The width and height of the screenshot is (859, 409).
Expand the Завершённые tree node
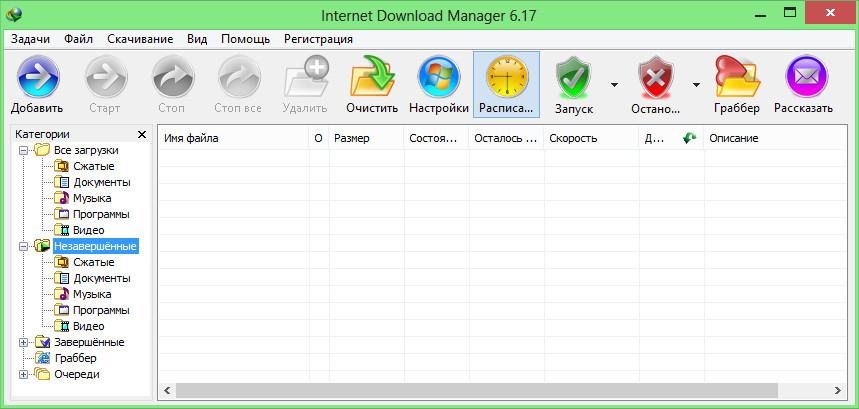click(x=25, y=342)
